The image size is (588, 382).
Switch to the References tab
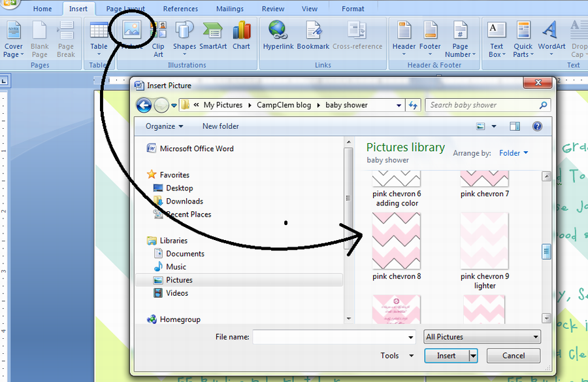[180, 9]
